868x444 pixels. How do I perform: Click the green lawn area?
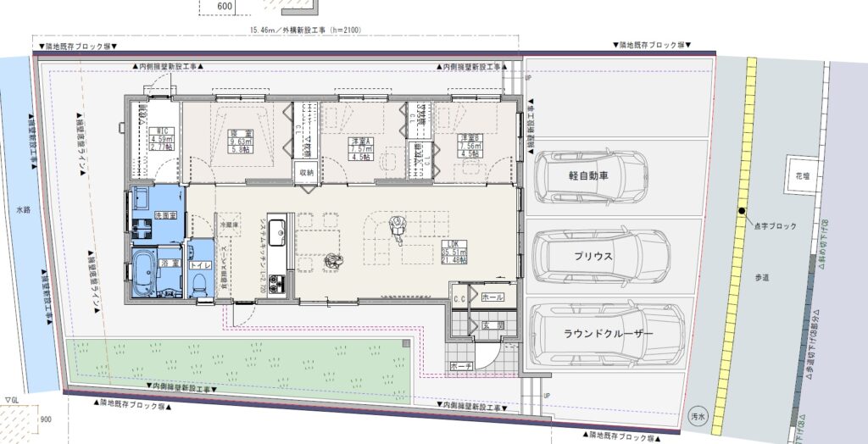237,369
